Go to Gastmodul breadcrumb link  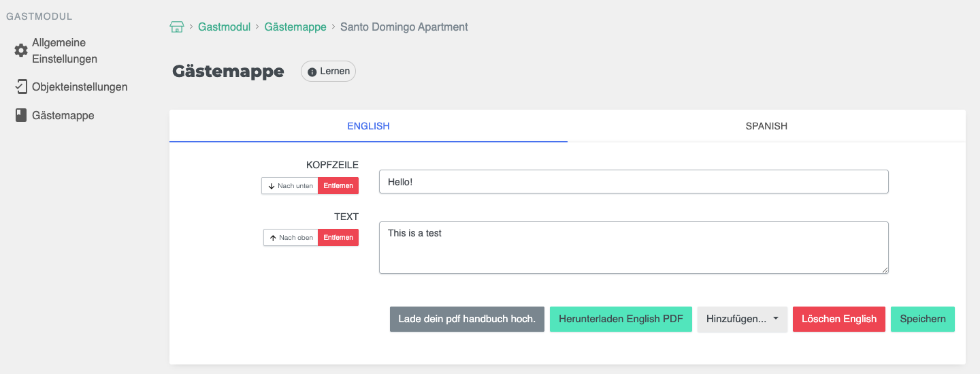(225, 27)
